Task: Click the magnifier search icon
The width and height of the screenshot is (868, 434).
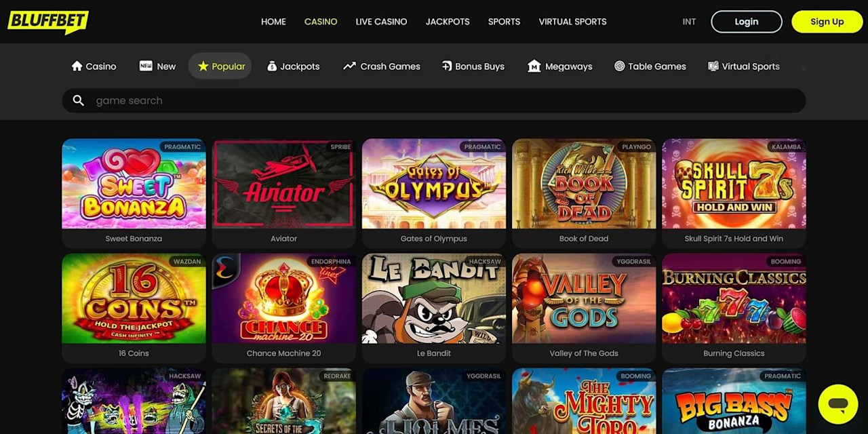Action: coord(79,100)
